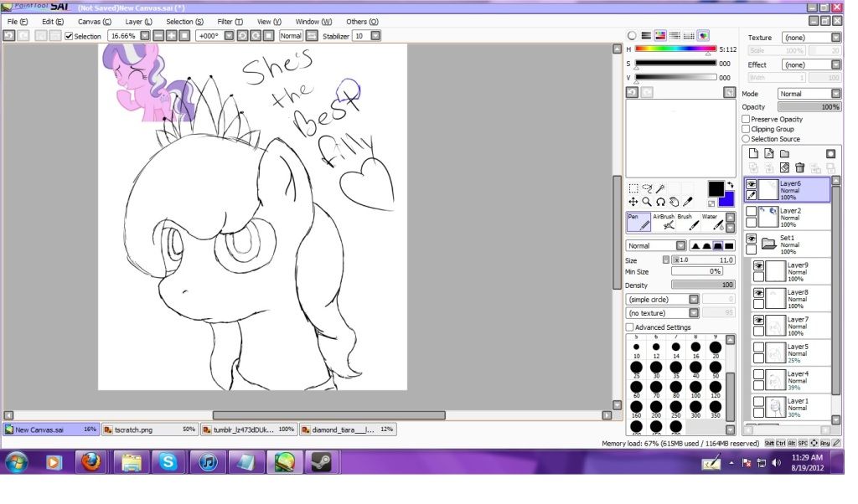Image resolution: width=858 pixels, height=504 pixels.
Task: Select the rectangular selection tool
Action: (x=633, y=188)
